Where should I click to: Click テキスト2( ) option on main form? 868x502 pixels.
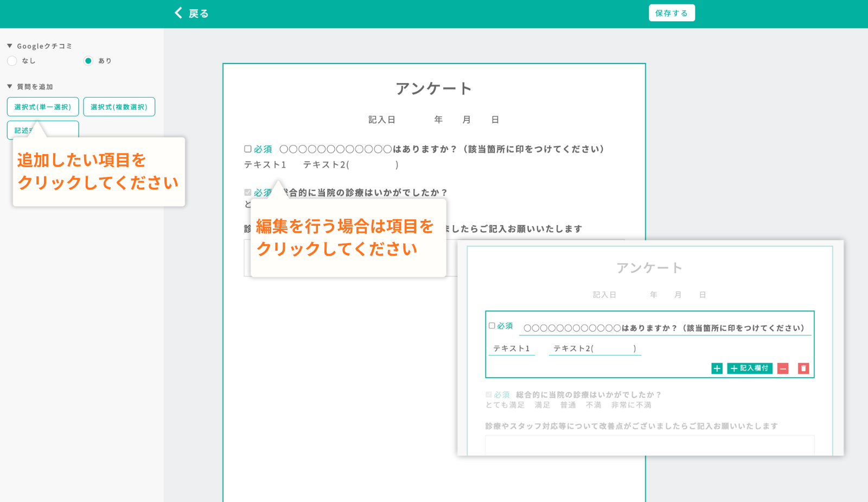[x=351, y=165]
